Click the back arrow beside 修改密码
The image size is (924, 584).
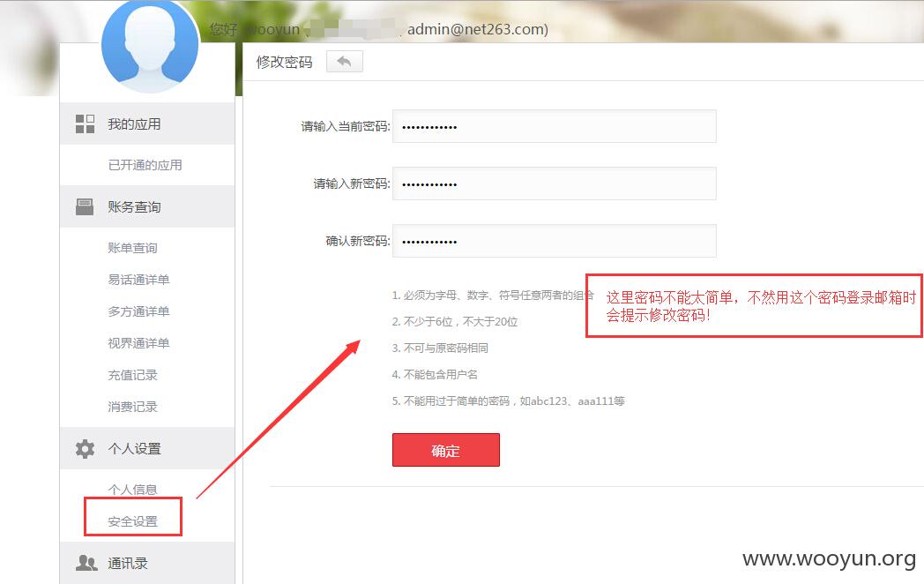[345, 62]
